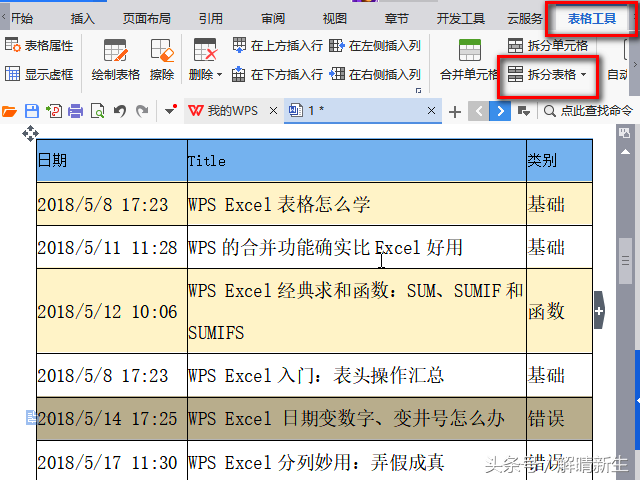Switch to the 审阅 tab
The width and height of the screenshot is (640, 480).
273,18
